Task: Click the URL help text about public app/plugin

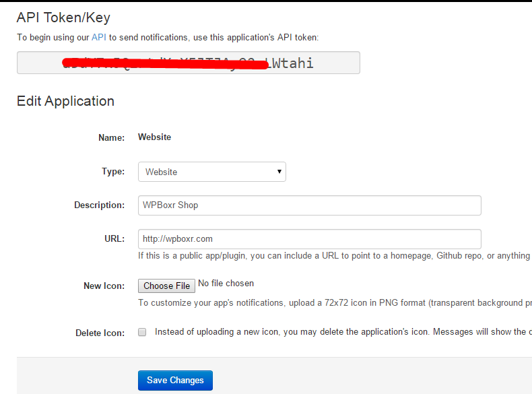Action: coord(334,255)
